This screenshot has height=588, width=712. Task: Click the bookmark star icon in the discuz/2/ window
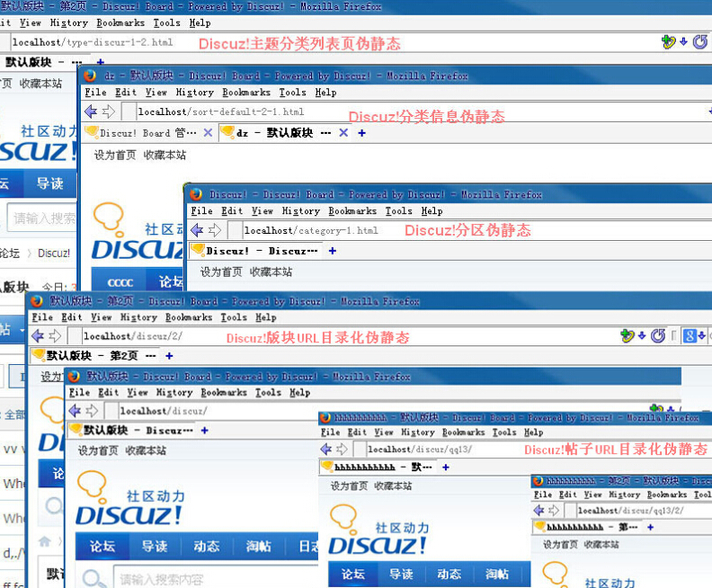point(627,336)
